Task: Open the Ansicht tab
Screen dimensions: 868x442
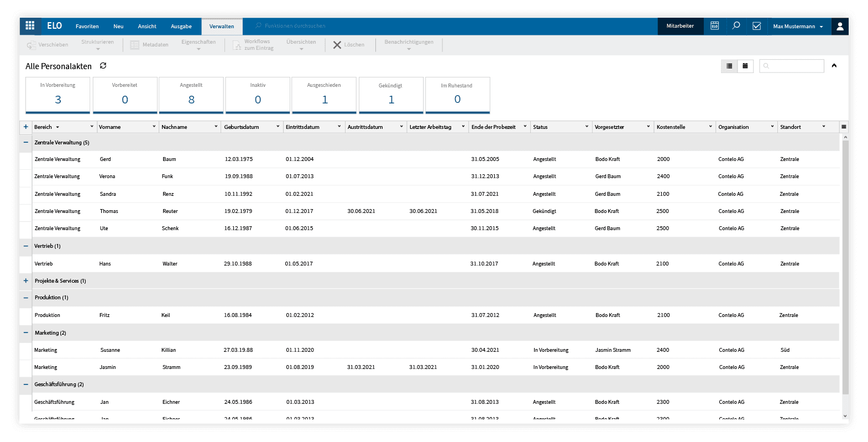Action: point(147,26)
